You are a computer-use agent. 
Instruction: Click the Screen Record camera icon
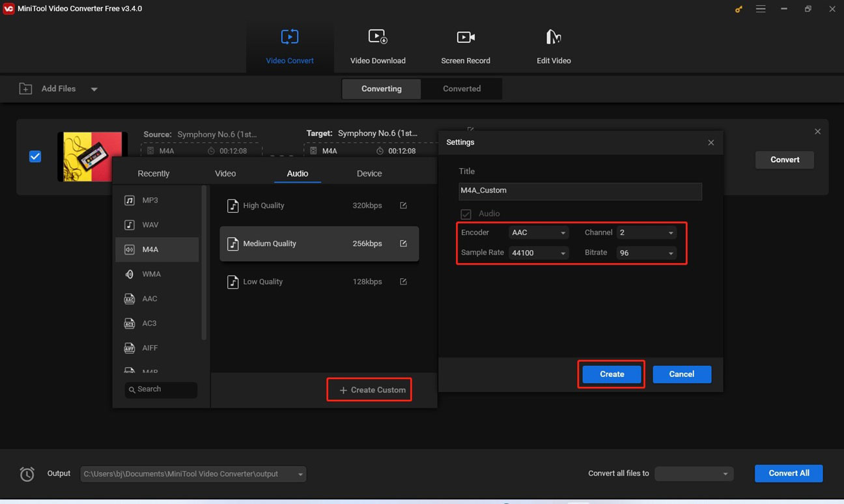(x=466, y=37)
